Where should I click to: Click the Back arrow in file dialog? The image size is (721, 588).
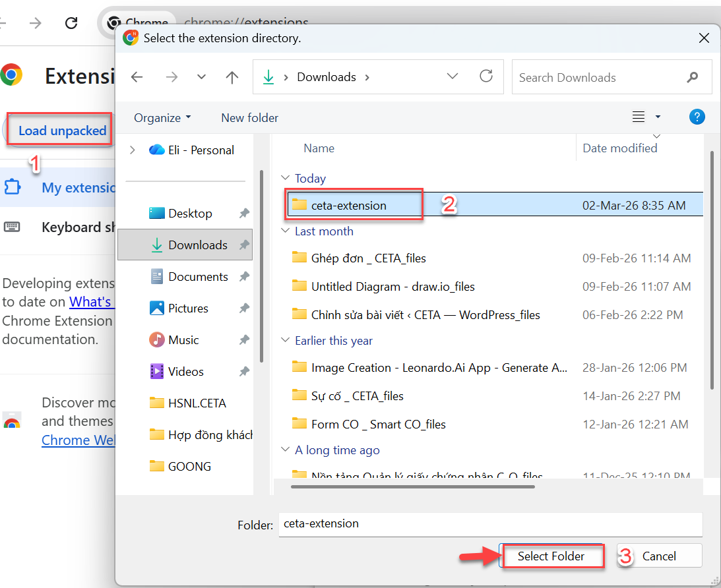137,77
